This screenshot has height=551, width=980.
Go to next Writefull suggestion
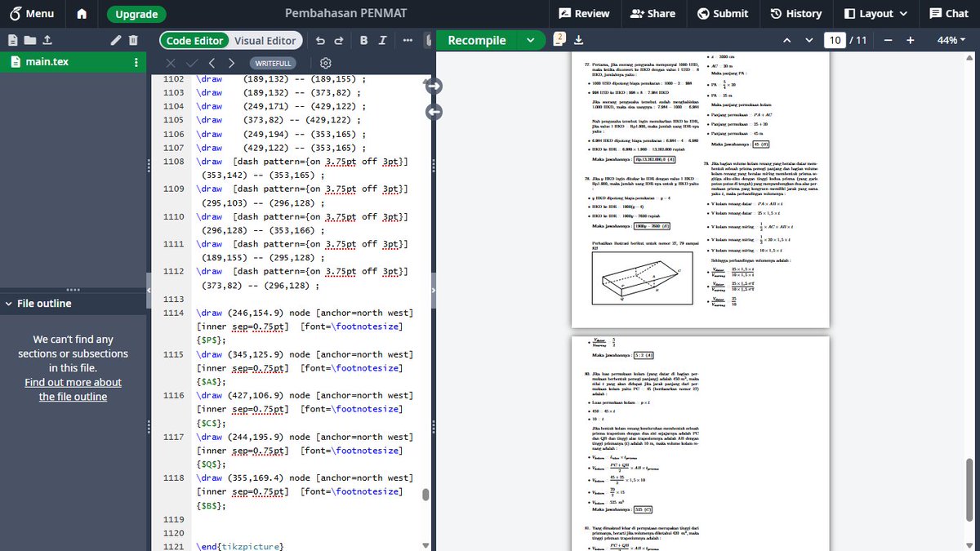point(232,63)
